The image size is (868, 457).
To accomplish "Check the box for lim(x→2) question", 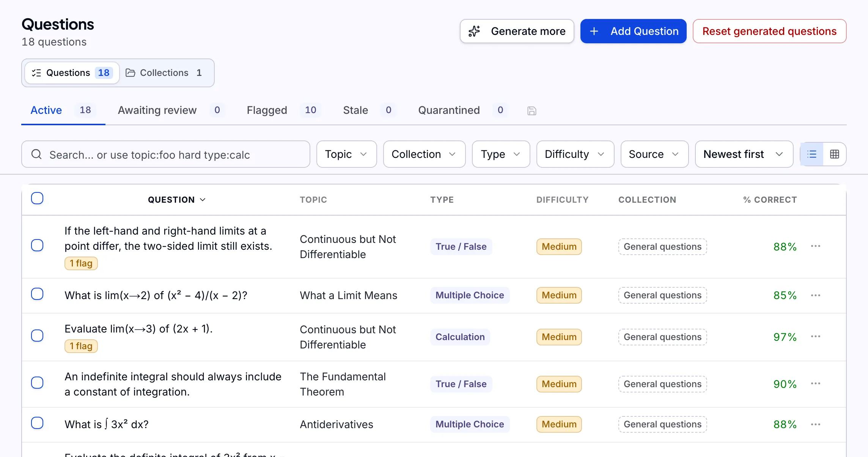I will 37,294.
